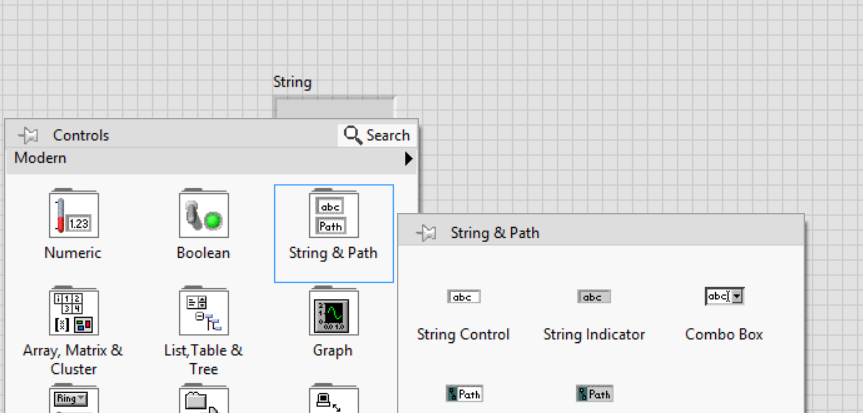Open Array, Matrix & Cluster subpalette

(x=73, y=312)
